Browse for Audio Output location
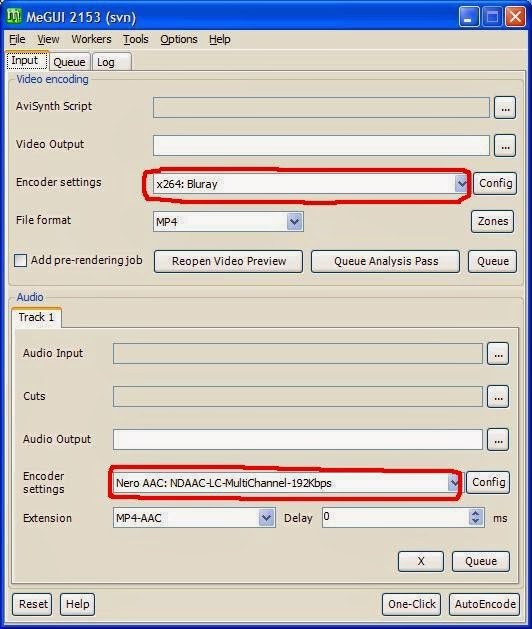The width and height of the screenshot is (532, 629). tap(498, 440)
